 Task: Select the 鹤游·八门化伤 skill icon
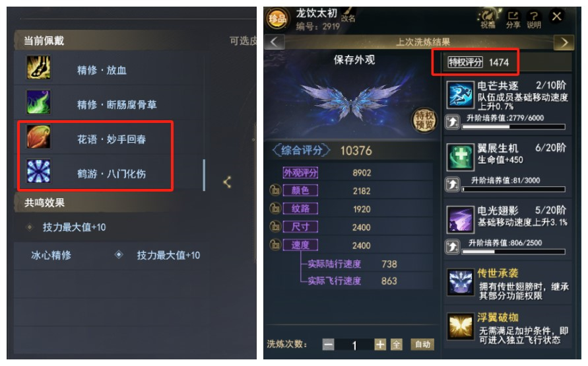[x=39, y=171]
